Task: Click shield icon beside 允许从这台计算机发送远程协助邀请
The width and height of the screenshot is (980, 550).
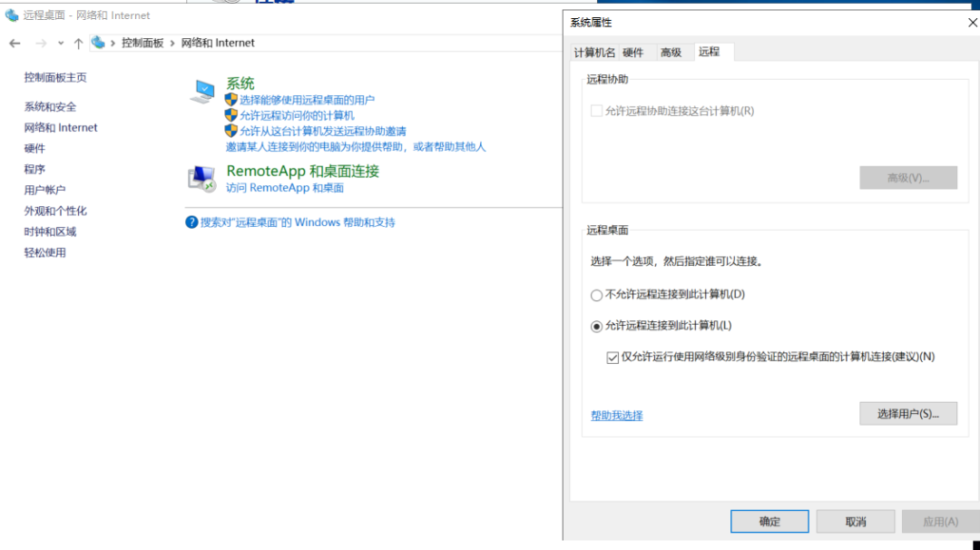Action: [231, 131]
